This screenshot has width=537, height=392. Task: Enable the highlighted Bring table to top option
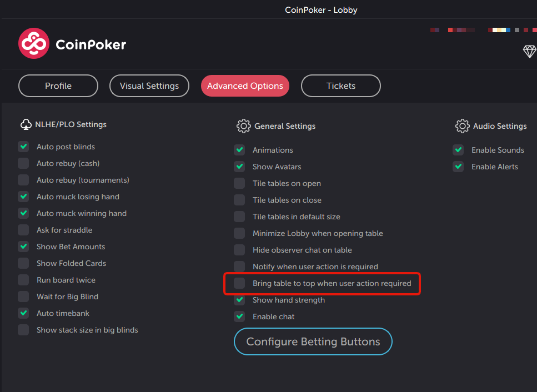239,283
